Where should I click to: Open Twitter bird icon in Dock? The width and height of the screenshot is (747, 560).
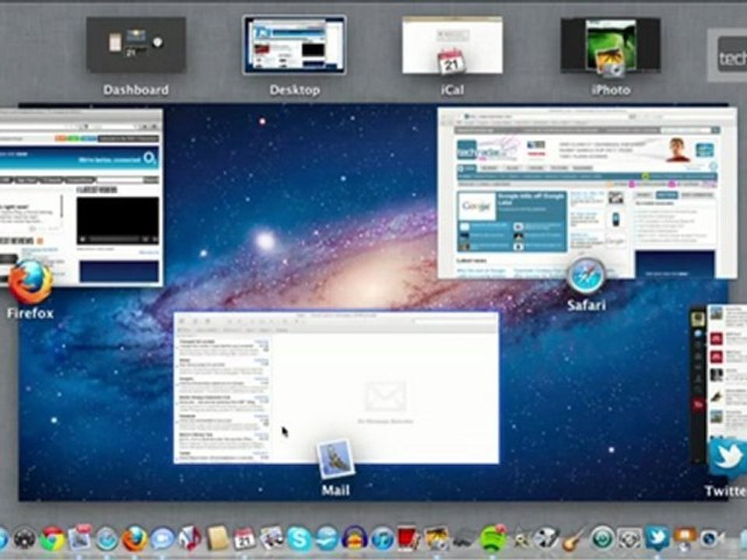point(657,538)
